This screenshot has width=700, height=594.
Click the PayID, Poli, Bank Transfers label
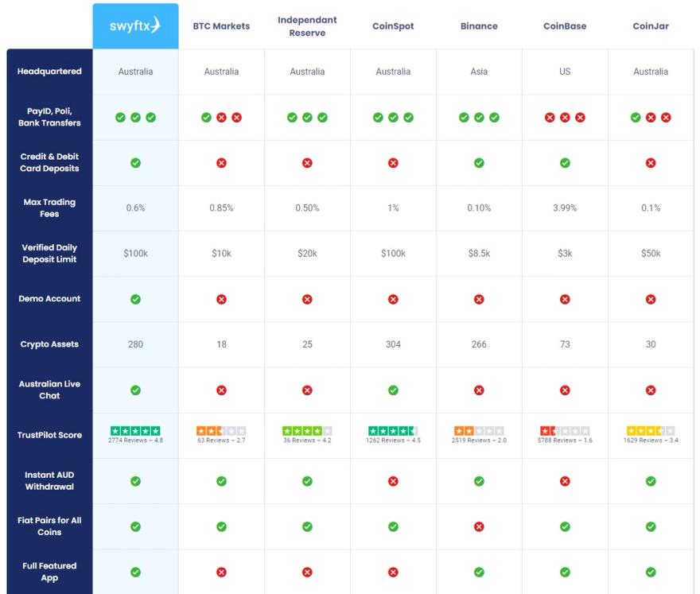click(x=49, y=117)
